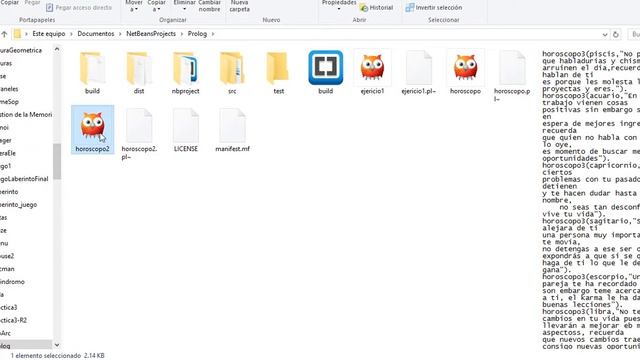Click Prolog in the breadcrumb path
This screenshot has width=640, height=360.
coord(197,34)
